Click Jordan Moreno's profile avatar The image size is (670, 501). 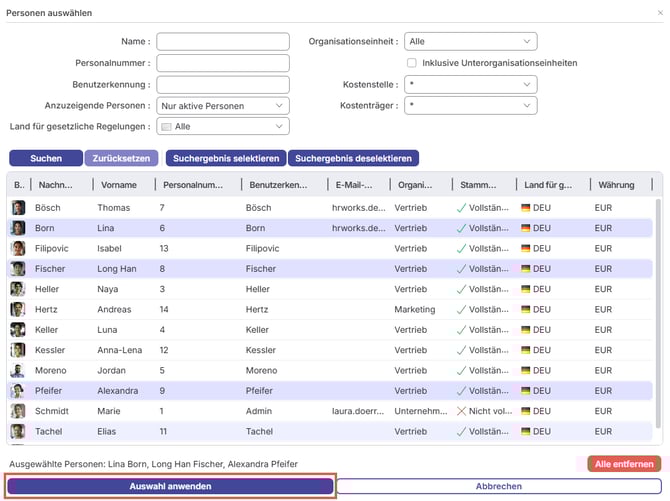[x=18, y=371]
